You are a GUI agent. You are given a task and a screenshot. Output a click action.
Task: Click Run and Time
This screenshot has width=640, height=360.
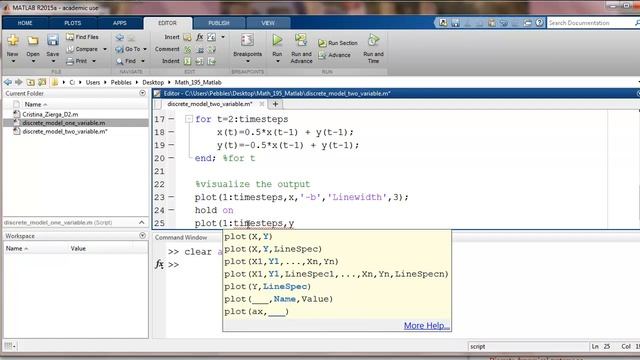373,48
